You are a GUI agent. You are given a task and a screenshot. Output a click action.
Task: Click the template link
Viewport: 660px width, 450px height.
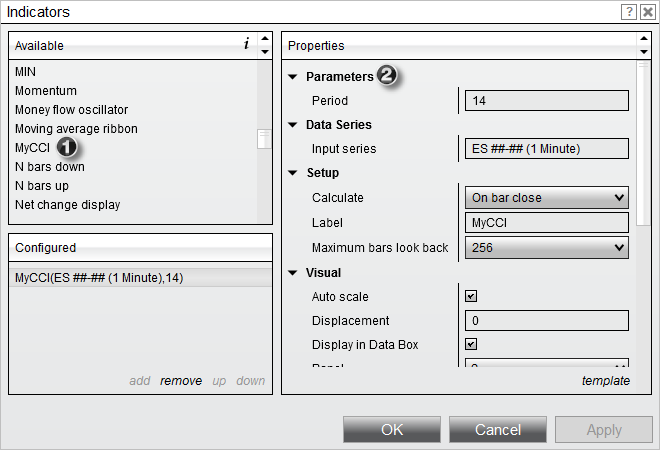(x=605, y=381)
